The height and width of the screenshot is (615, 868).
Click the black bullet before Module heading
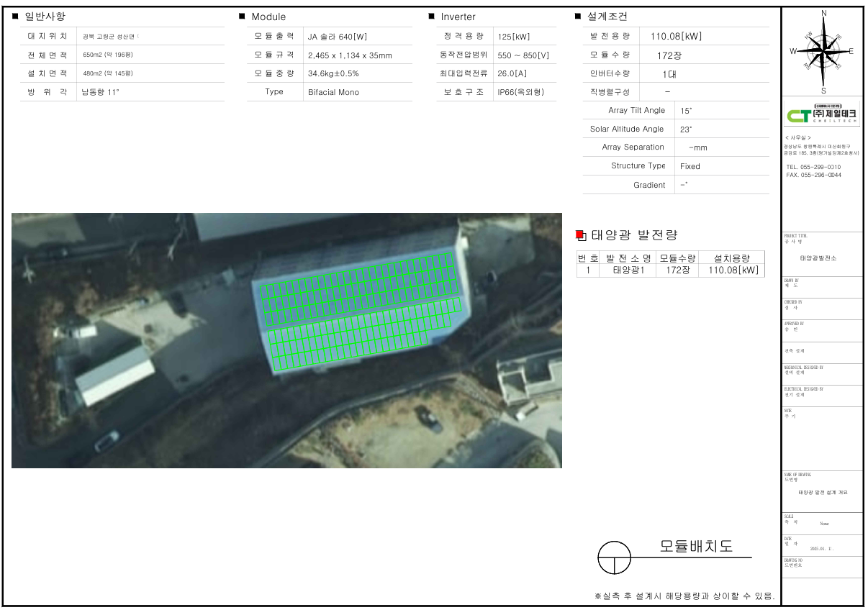[x=242, y=16]
